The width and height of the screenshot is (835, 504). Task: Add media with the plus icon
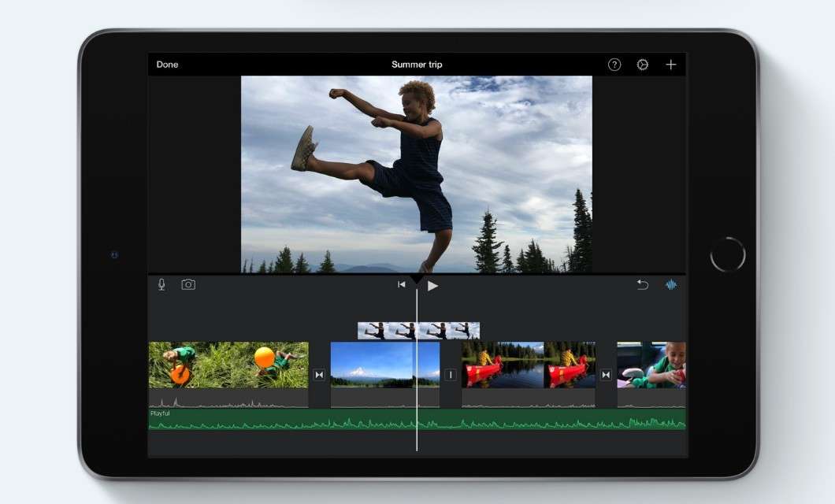(x=671, y=65)
